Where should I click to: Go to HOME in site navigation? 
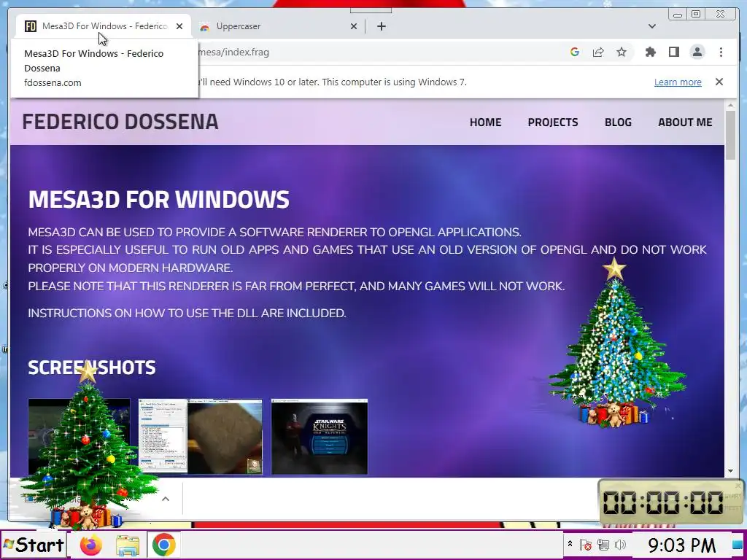[485, 122]
